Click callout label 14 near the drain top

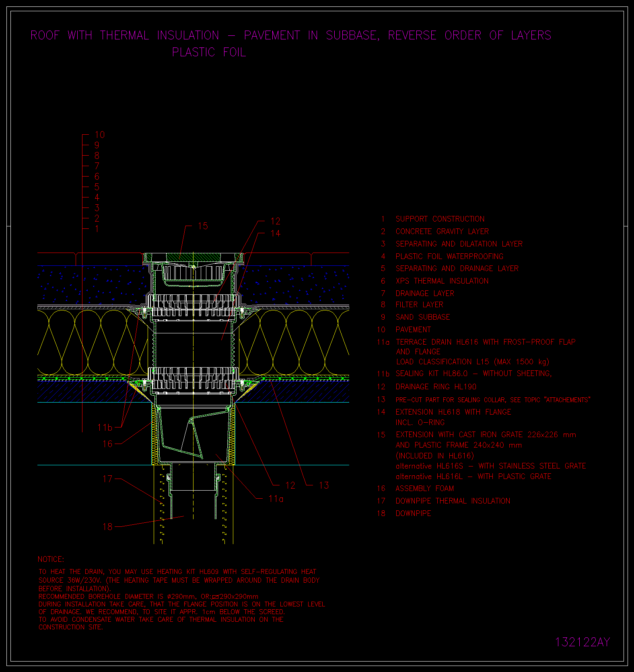276,234
